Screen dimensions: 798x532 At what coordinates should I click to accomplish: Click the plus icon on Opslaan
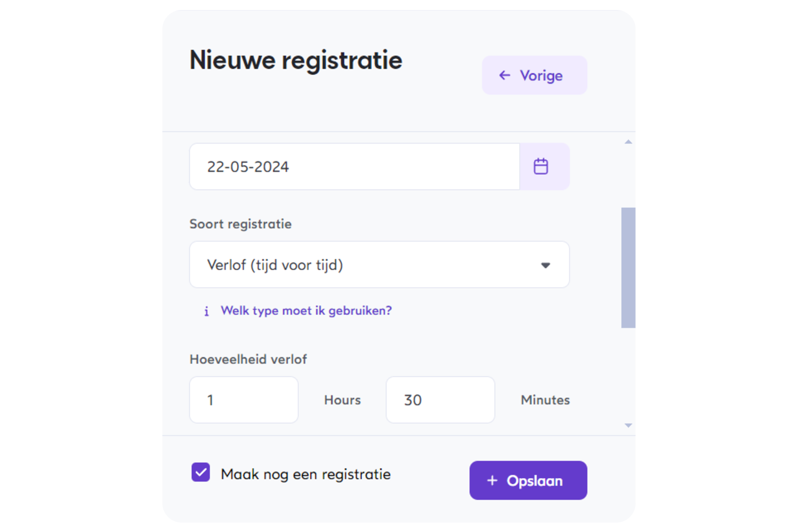[x=492, y=480]
